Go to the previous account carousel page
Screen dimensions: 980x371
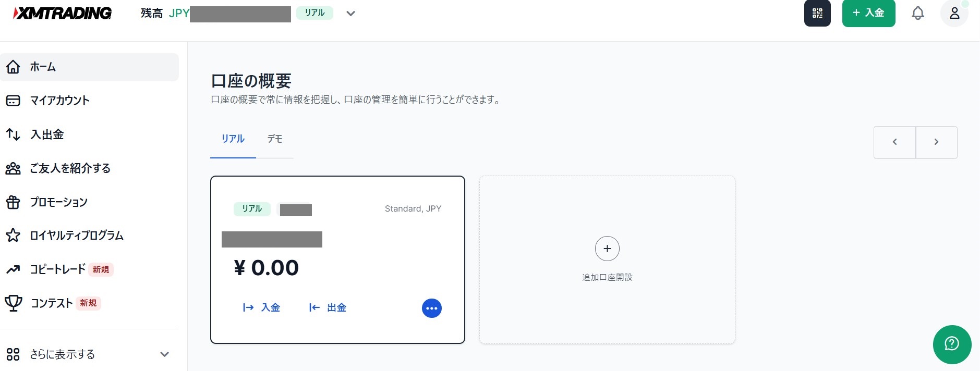click(x=894, y=142)
